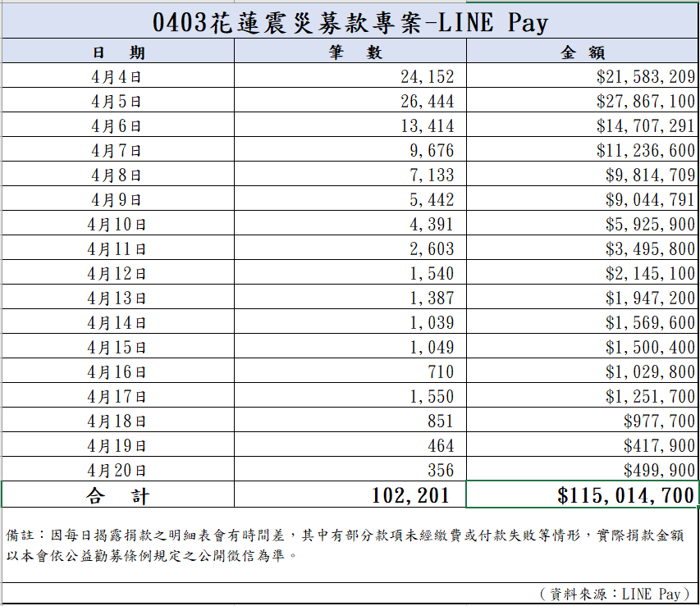Screen dimensions: 700x606
Task: Click the amount cell $499,900
Action: [x=583, y=468]
